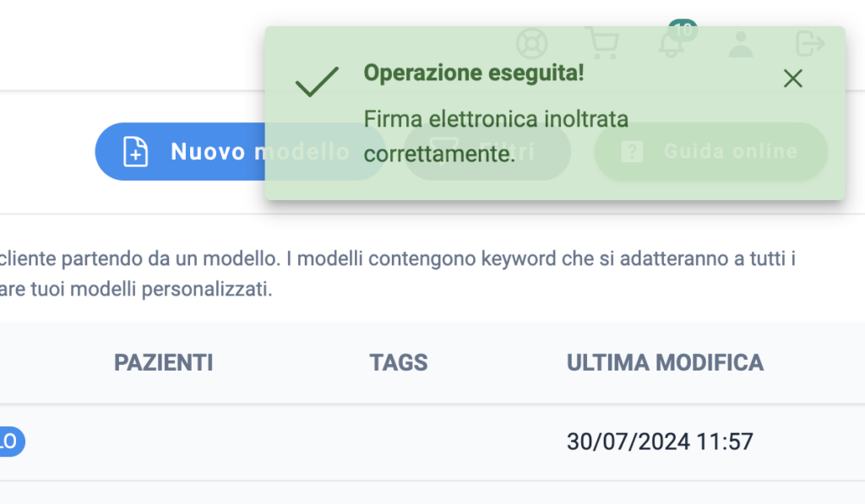The height and width of the screenshot is (504, 865).
Task: Sort by the TAGS column header
Action: (x=399, y=363)
